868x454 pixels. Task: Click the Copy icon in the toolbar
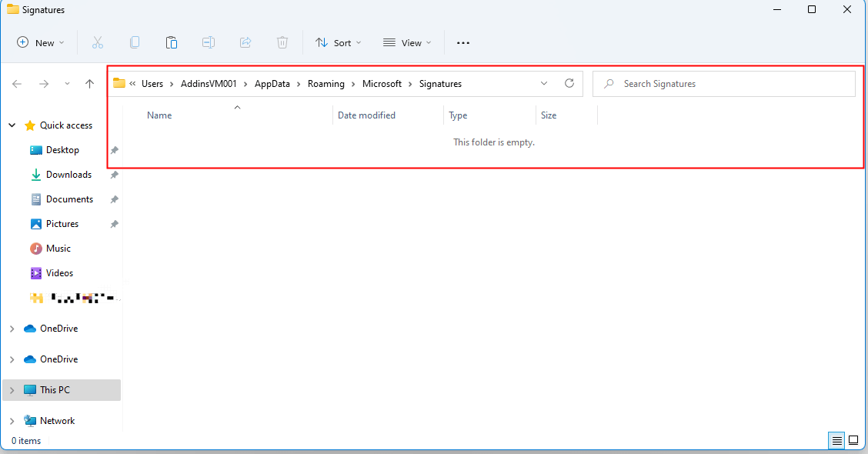(x=135, y=42)
